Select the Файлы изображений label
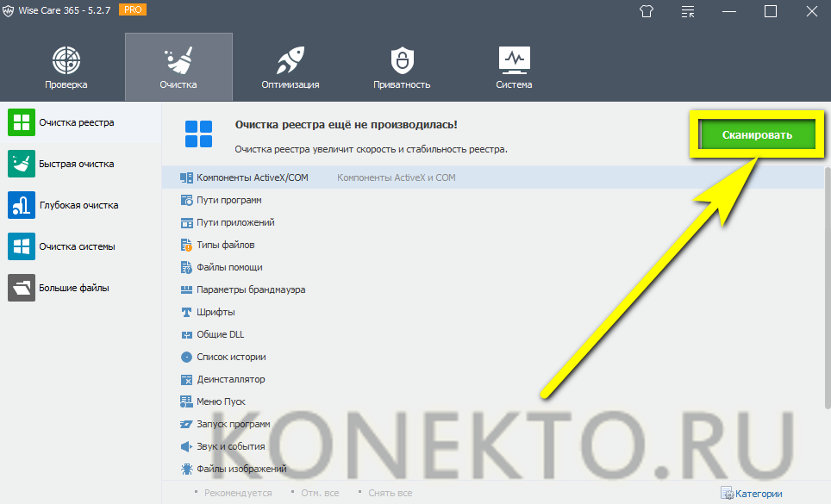 click(241, 469)
